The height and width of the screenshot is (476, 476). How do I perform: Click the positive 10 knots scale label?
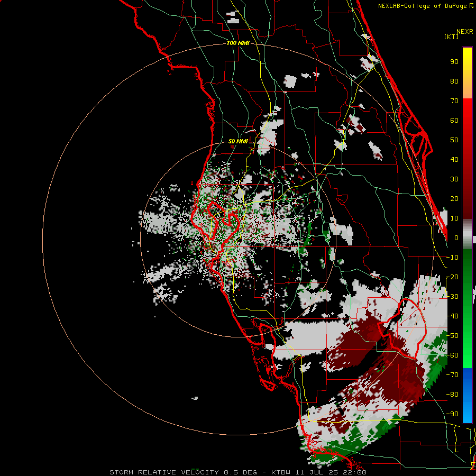click(454, 218)
